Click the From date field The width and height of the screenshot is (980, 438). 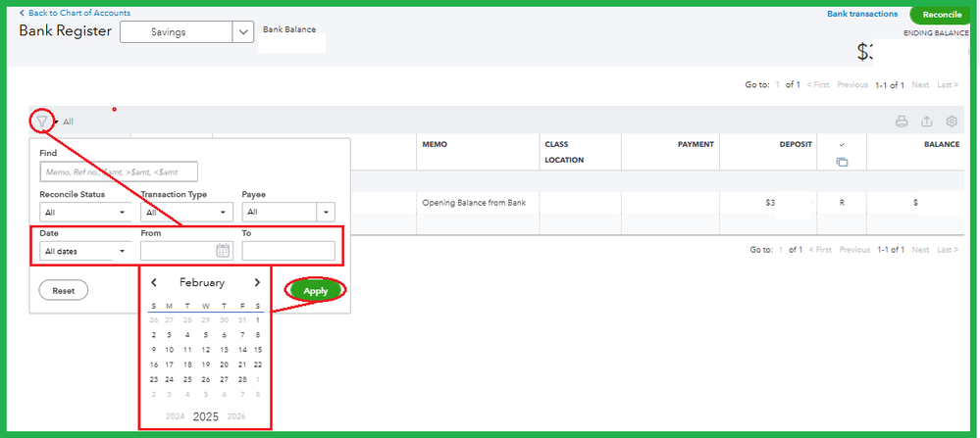186,251
